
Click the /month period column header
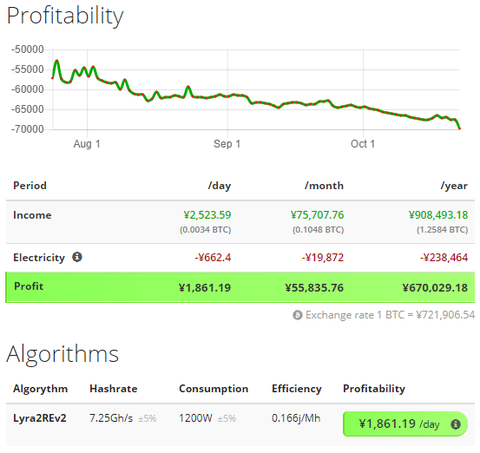tap(324, 185)
